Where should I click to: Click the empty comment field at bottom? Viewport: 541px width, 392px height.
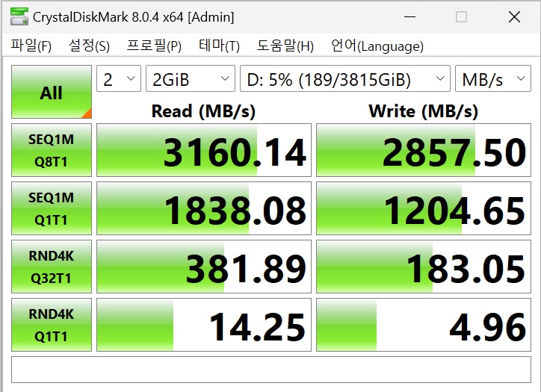[x=271, y=370]
